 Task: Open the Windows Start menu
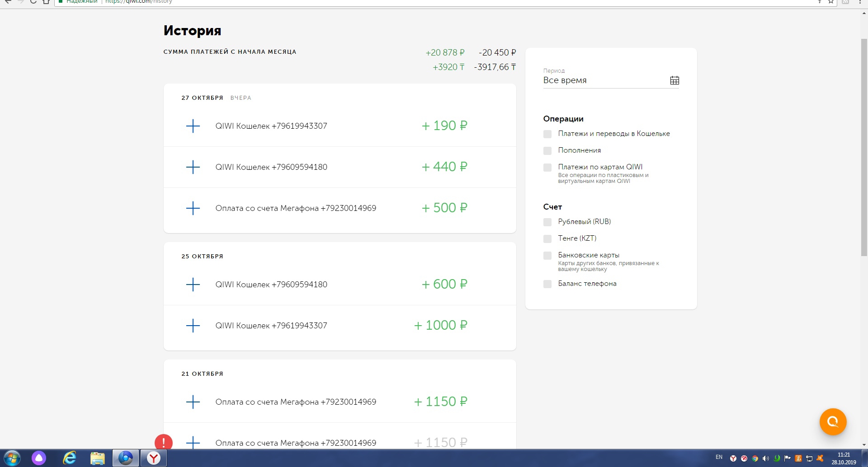tap(12, 458)
